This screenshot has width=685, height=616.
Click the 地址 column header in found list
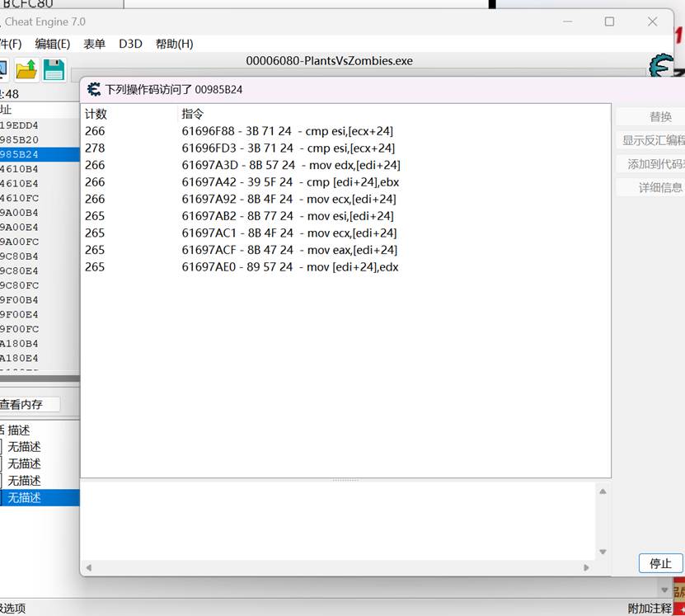point(6,110)
